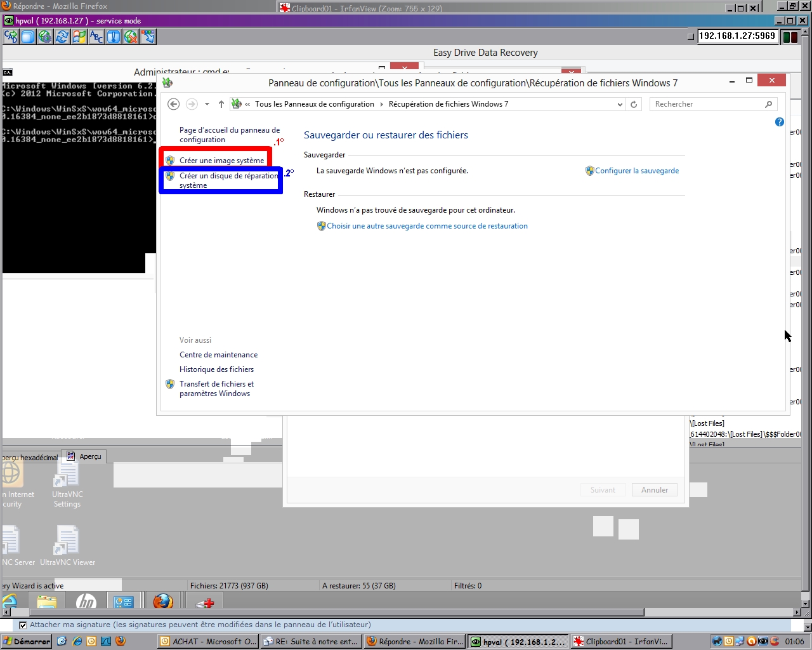Screen dimensions: 812x650
Task: Expand arrow after Tous les Panneaux de configuration
Action: tap(382, 104)
